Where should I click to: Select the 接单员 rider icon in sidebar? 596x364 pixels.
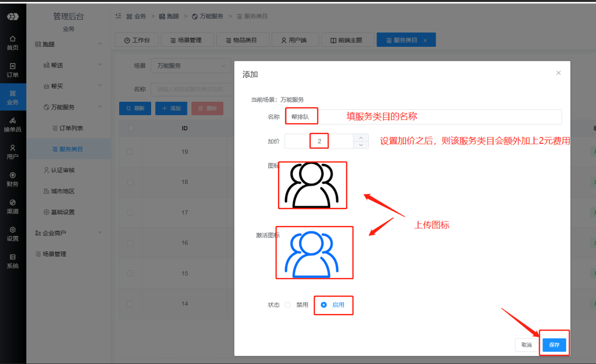[13, 124]
